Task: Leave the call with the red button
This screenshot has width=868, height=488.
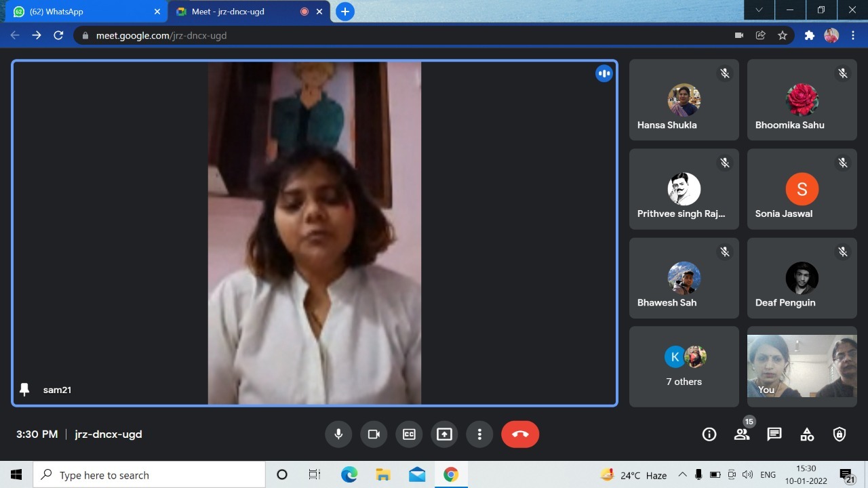Action: click(520, 434)
